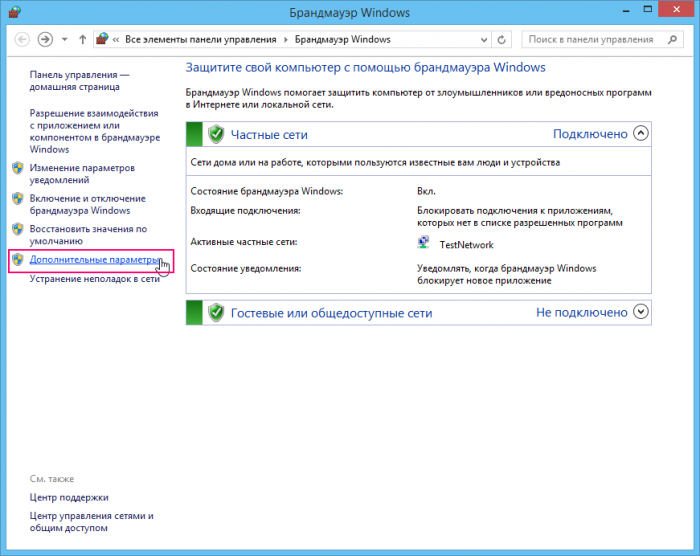700x556 pixels.
Task: Open "Центр управления сетями и общим доступом"
Action: [92, 522]
